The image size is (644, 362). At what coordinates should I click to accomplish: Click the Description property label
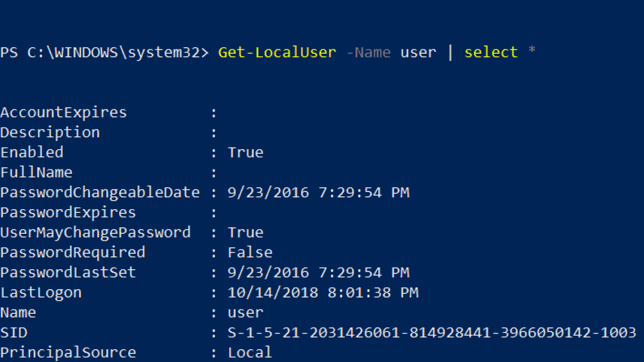tap(50, 132)
